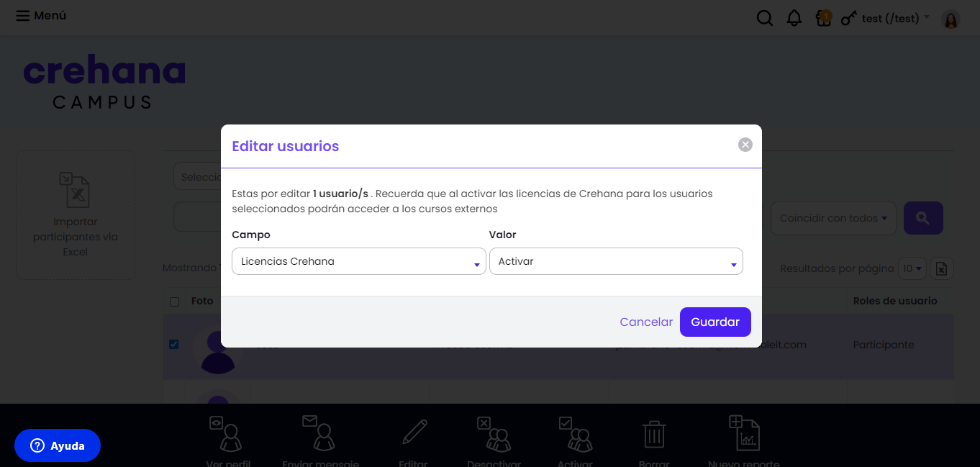Click the Guardar button
This screenshot has height=467, width=980.
pyautogui.click(x=715, y=322)
